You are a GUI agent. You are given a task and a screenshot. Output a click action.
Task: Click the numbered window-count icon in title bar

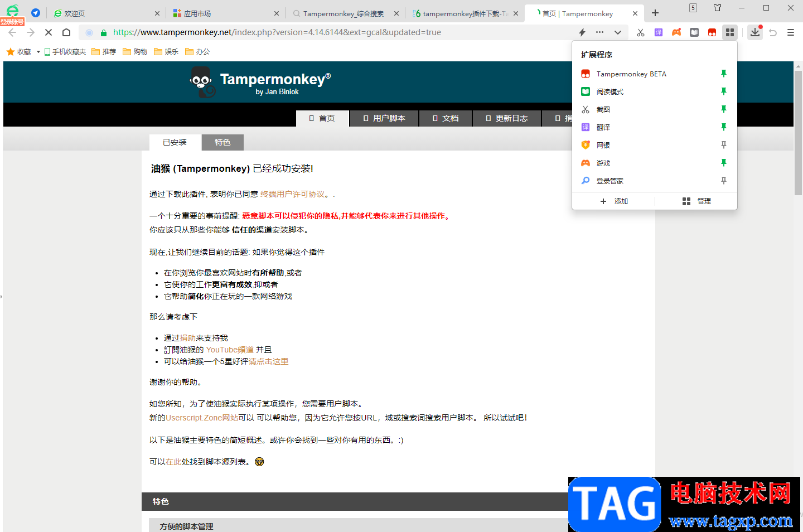693,8
